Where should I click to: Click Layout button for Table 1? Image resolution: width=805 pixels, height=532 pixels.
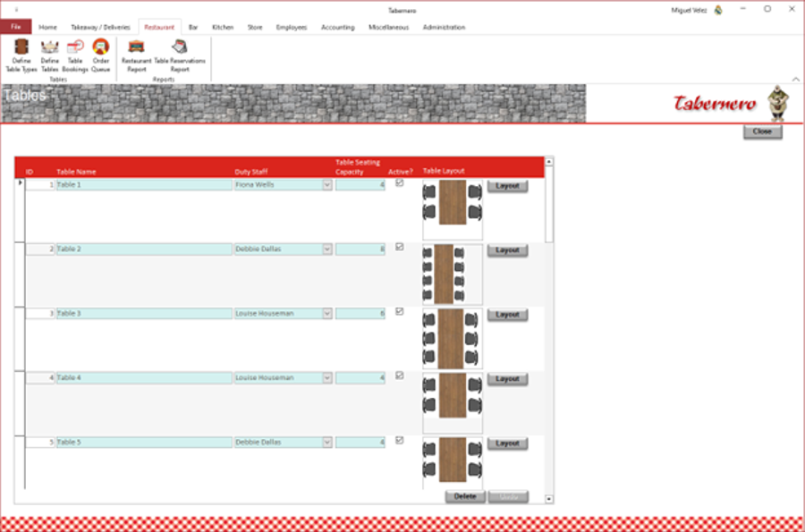pyautogui.click(x=507, y=186)
